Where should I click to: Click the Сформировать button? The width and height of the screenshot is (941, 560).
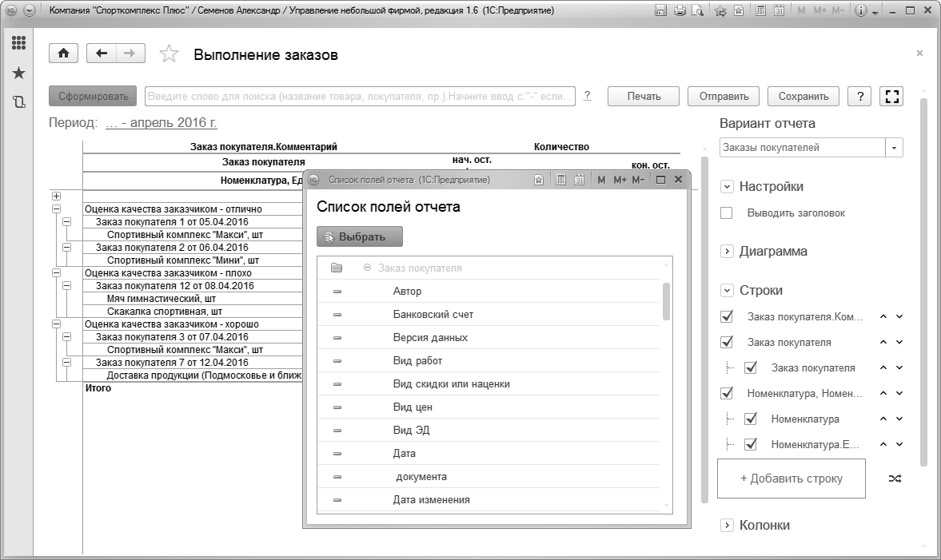(93, 96)
